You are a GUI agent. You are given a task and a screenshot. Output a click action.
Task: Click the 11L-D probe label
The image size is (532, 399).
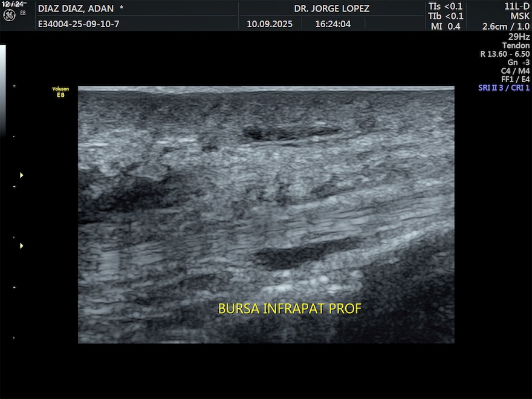click(x=517, y=6)
